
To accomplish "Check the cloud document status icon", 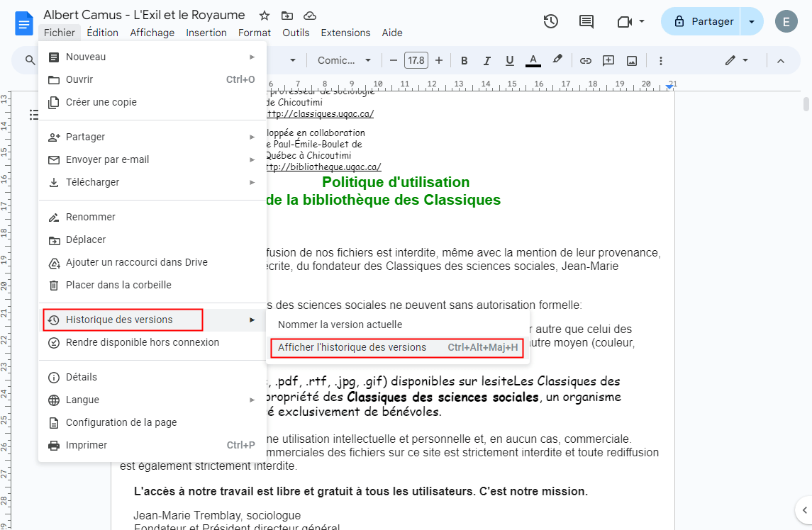I will tap(309, 16).
